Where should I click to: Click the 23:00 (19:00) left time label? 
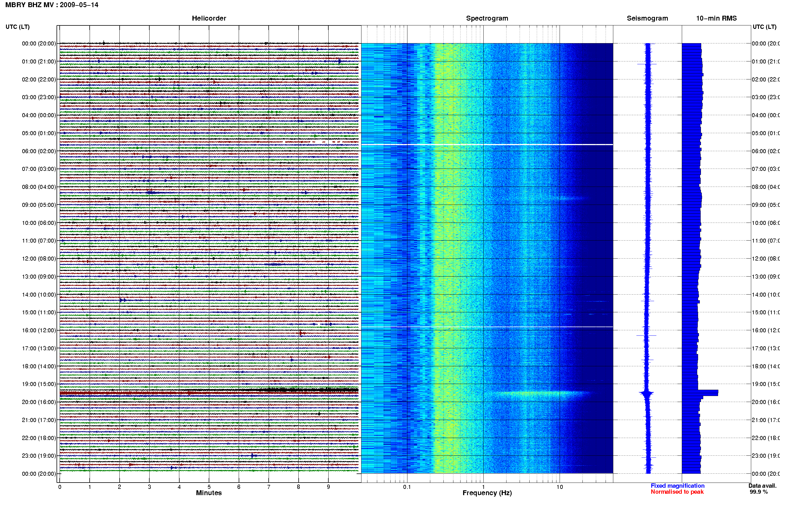(39, 456)
